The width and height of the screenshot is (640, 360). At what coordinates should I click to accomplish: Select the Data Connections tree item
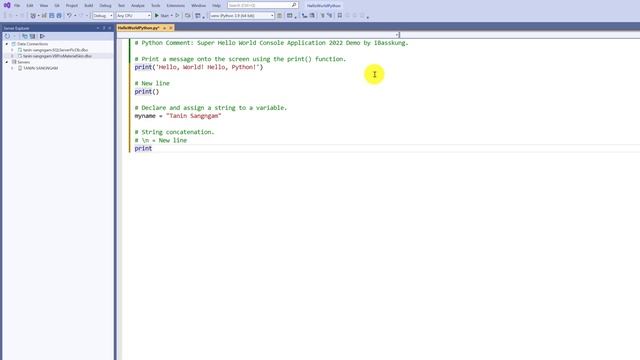tap(32, 44)
